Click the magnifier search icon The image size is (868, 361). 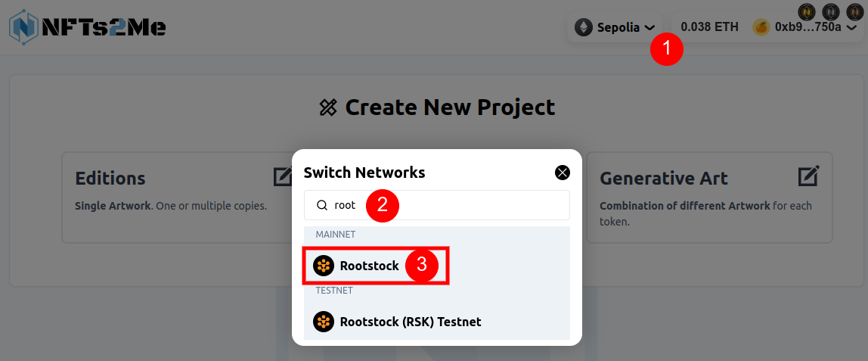(321, 205)
